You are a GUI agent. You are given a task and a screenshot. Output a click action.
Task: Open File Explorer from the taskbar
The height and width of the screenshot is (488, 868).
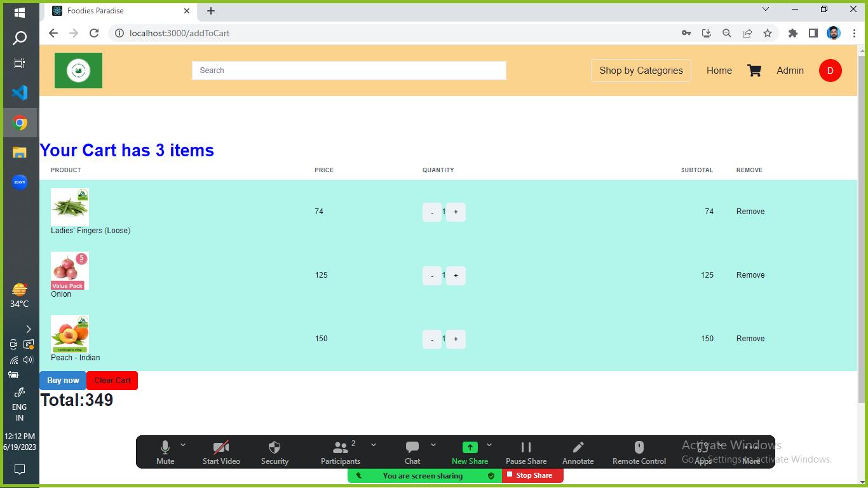[x=20, y=152]
